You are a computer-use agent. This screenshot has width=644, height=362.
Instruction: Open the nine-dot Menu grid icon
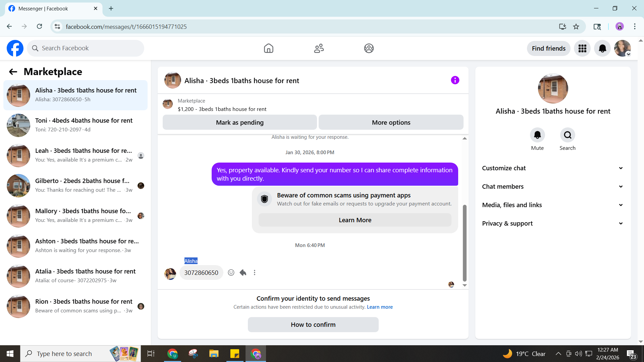tap(582, 48)
